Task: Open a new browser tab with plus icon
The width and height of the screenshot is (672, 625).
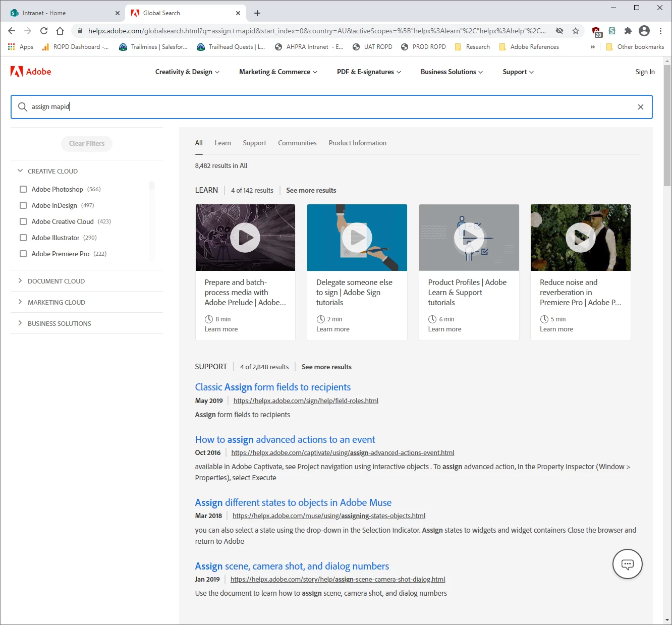Action: [257, 13]
